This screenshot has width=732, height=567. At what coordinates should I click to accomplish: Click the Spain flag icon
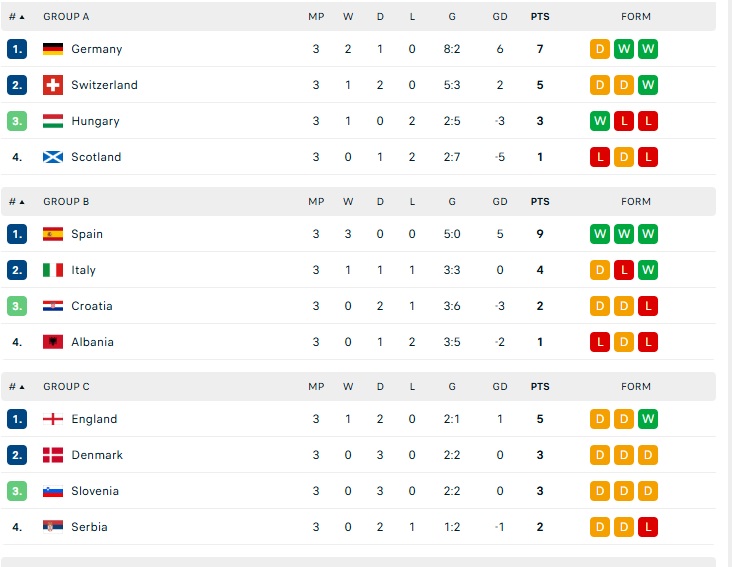click(x=53, y=234)
